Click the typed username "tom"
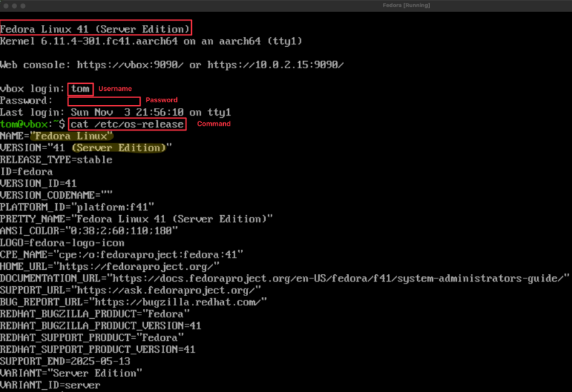Screen dimensions: 572x392 click(80, 89)
